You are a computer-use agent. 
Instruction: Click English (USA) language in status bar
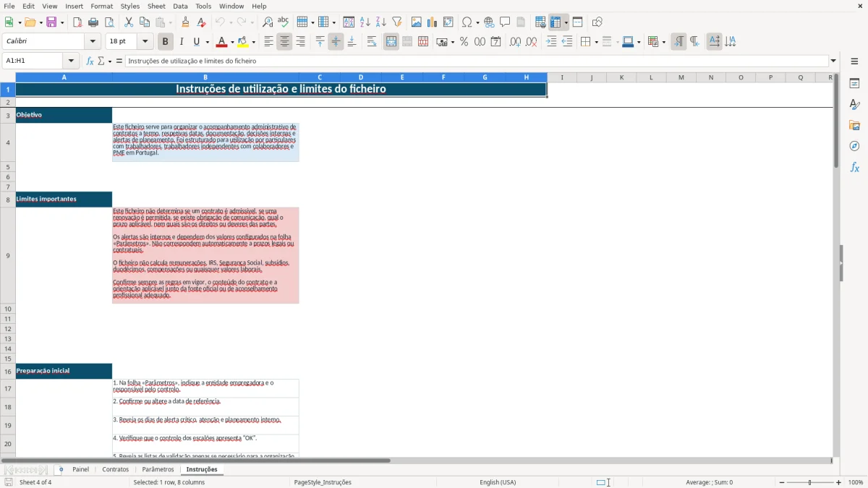click(498, 482)
